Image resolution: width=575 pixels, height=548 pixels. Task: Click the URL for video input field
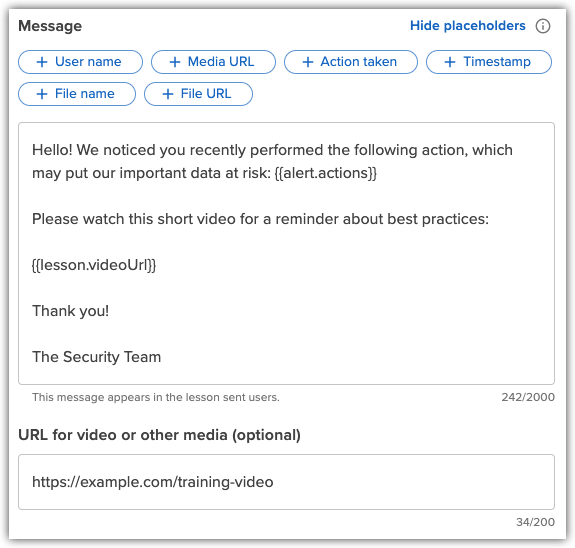286,482
